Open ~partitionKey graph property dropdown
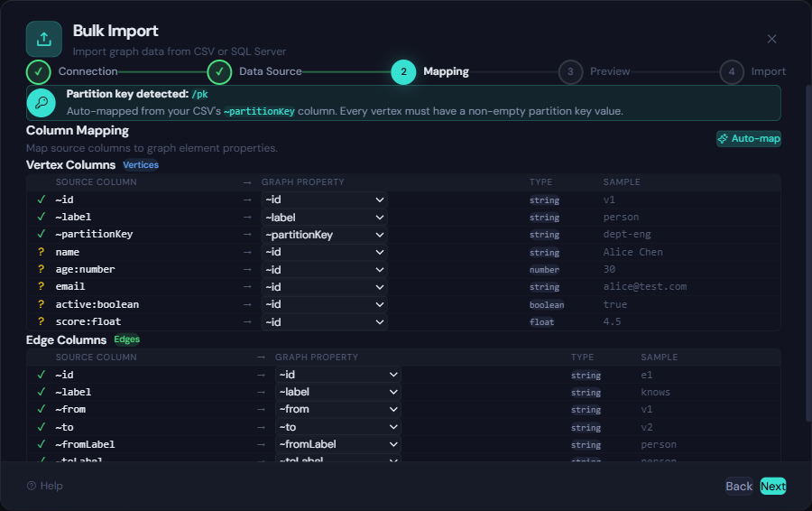The width and height of the screenshot is (812, 511). (x=324, y=235)
